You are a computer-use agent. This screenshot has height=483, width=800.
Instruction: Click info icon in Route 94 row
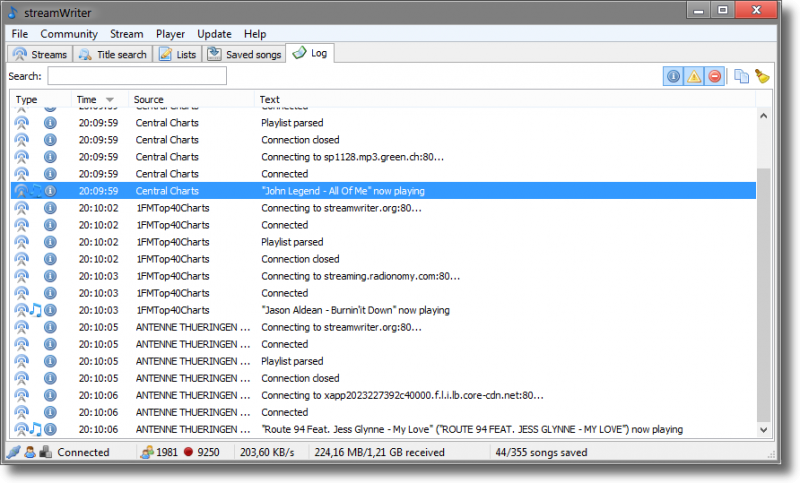[50, 429]
